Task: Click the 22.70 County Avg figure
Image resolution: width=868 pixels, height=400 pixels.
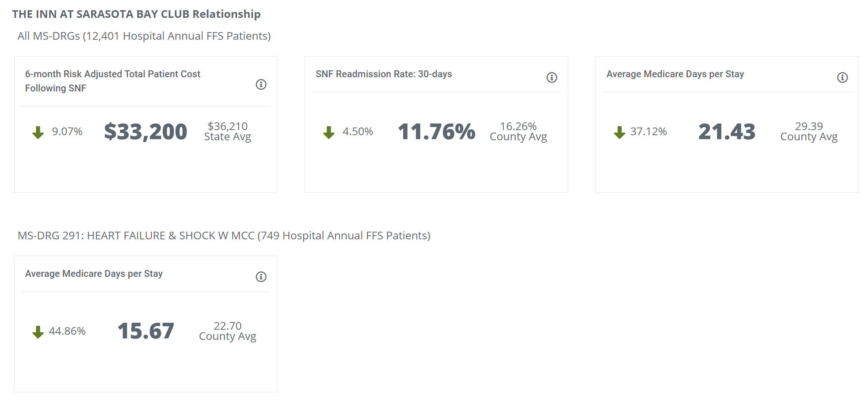Action: pyautogui.click(x=227, y=331)
